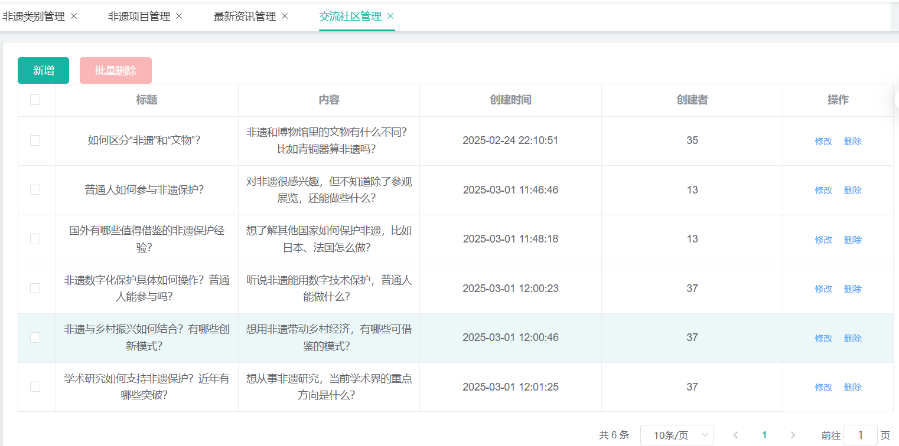
Task: Go to previous page arrow
Action: pos(736,435)
